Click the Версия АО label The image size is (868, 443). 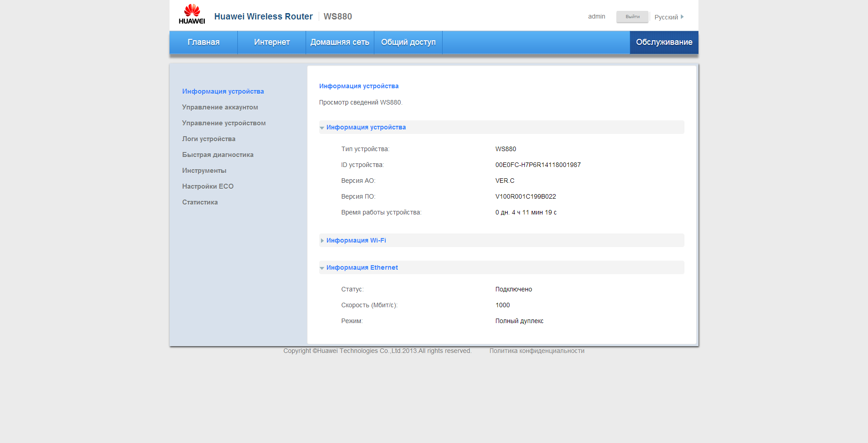click(359, 181)
